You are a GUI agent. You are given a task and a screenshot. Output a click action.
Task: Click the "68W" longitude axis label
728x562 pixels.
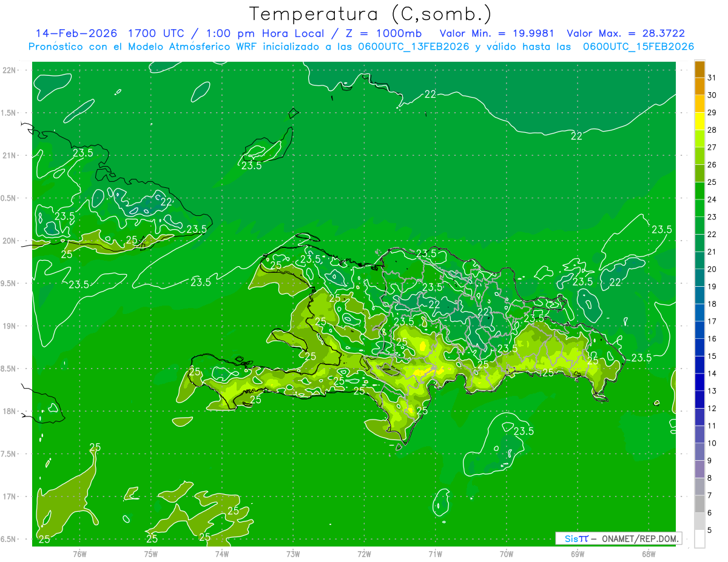[x=649, y=554]
